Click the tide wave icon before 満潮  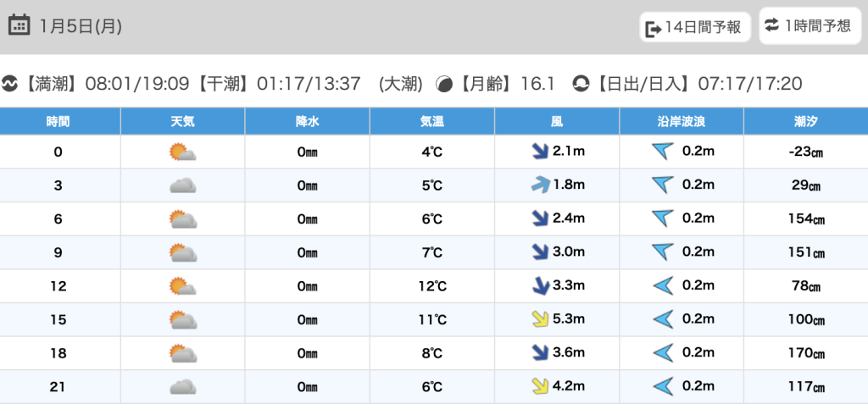point(10,84)
